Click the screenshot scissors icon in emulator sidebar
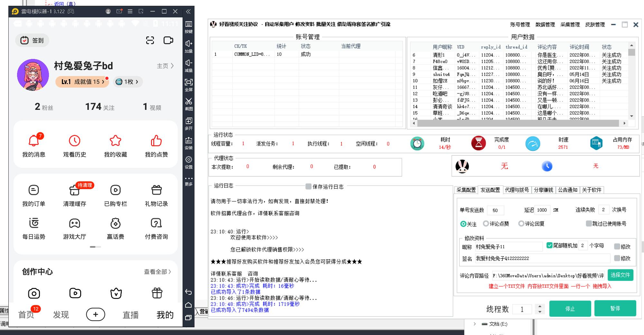This screenshot has height=335, width=644. pyautogui.click(x=188, y=102)
